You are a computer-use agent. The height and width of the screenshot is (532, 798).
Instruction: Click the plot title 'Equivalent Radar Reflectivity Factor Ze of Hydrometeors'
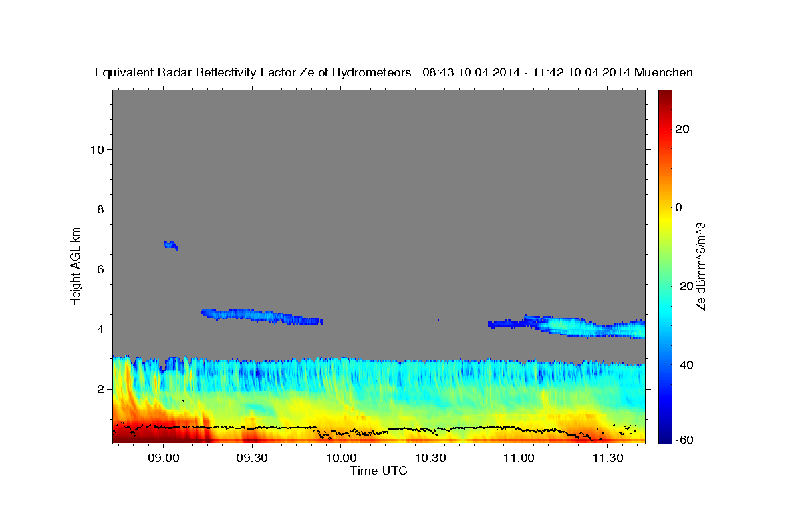[x=253, y=73]
